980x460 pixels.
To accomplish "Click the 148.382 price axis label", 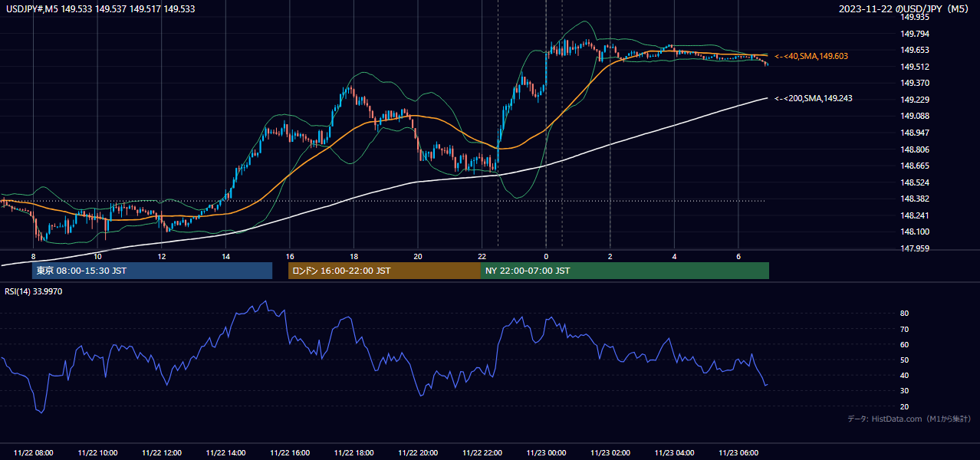I will click(x=916, y=199).
